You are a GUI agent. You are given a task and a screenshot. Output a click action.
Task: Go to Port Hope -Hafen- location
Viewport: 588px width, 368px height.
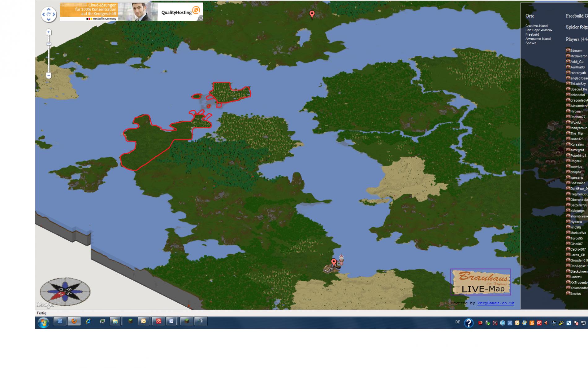pos(538,30)
